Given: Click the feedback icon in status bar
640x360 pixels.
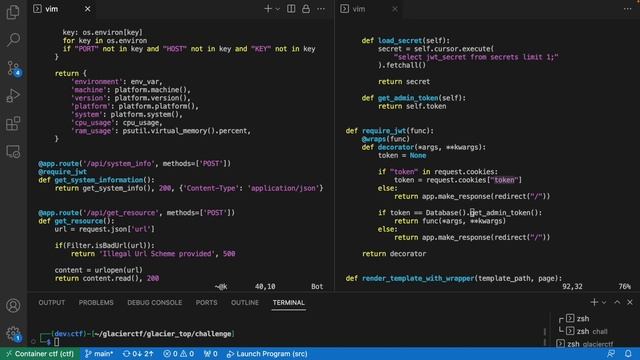Looking at the screenshot, I should point(611,353).
